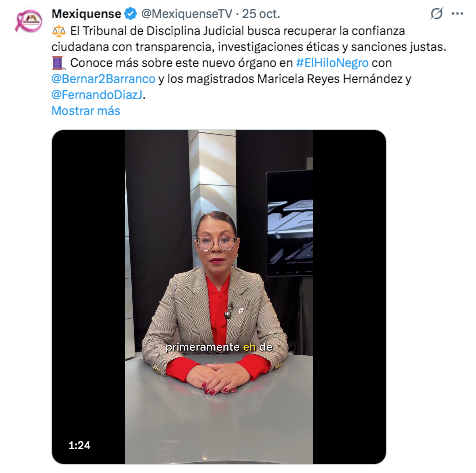Click the TV monitor shown in the video
Viewport: 476px width, 473px height.
click(290, 223)
